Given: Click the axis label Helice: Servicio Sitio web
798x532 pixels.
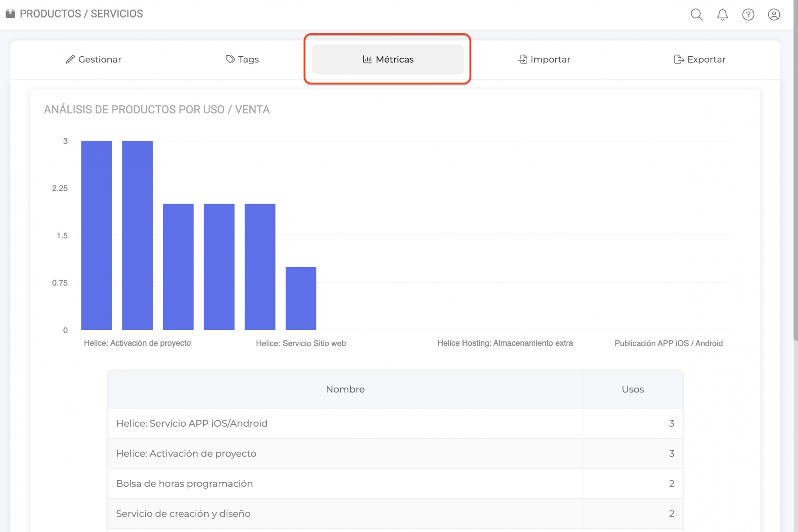Looking at the screenshot, I should [301, 343].
